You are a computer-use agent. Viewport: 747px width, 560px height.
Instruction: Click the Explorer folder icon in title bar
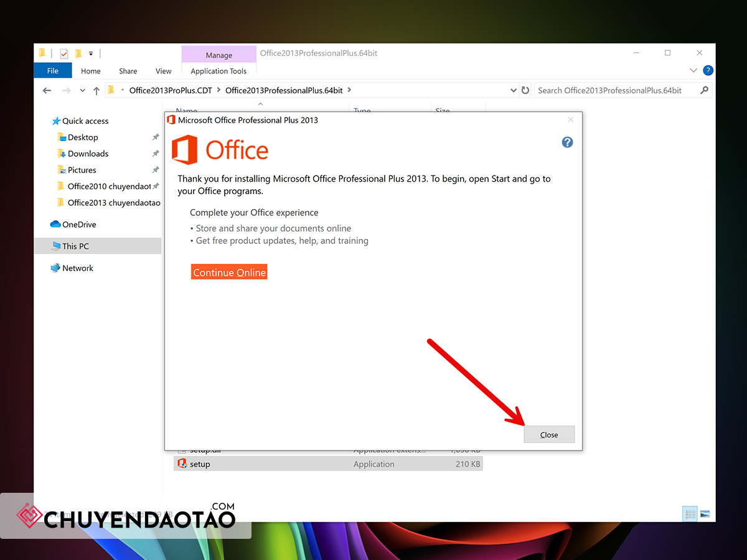coord(42,54)
